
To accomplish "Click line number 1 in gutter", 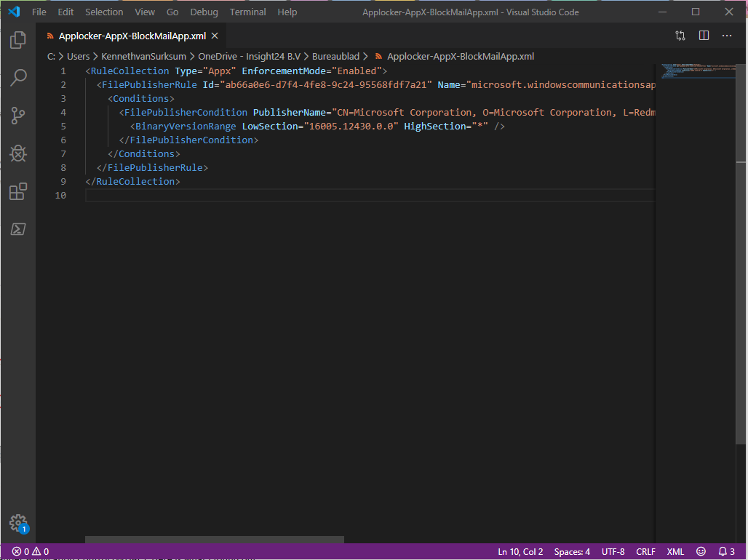I will [63, 71].
